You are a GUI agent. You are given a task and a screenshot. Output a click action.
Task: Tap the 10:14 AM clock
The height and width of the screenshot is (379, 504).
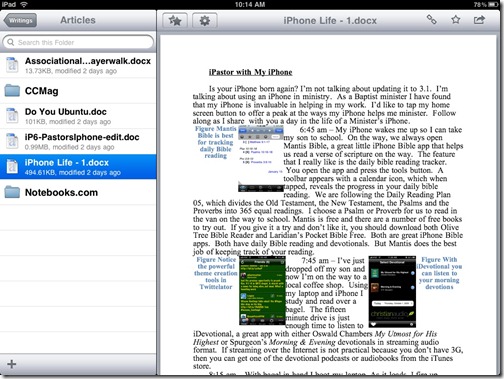[x=250, y=4]
